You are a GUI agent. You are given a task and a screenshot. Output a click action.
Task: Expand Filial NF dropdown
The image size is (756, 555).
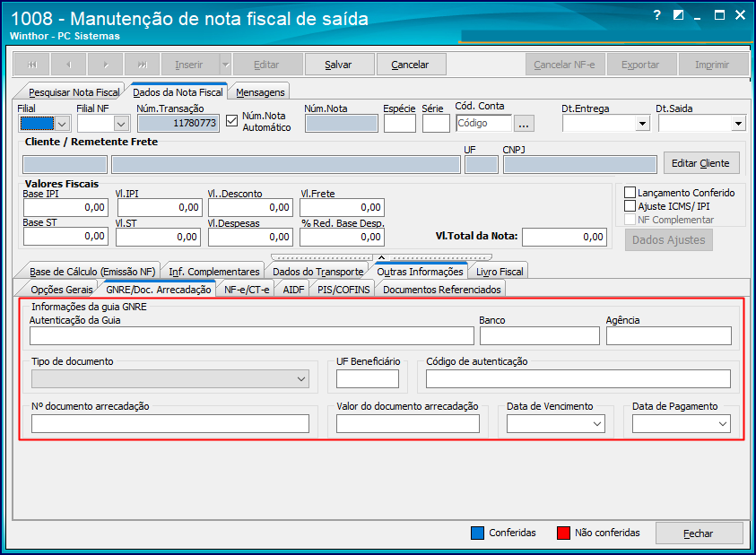[121, 124]
